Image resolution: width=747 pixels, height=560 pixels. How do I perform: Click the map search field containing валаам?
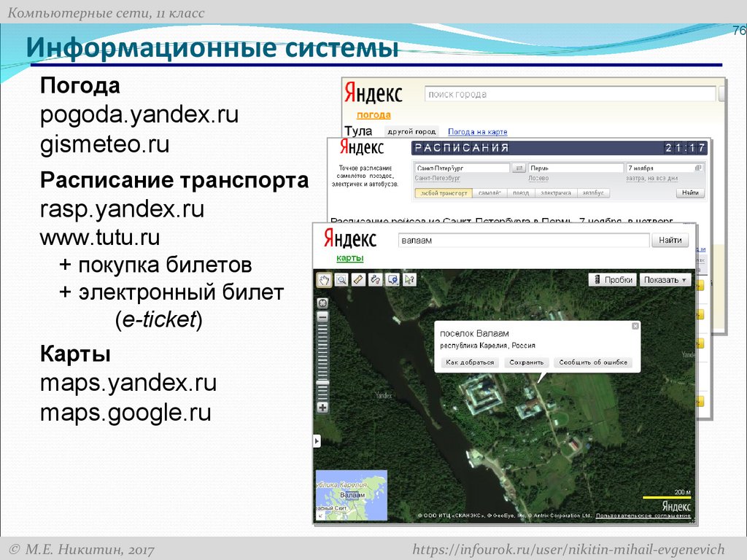(524, 241)
